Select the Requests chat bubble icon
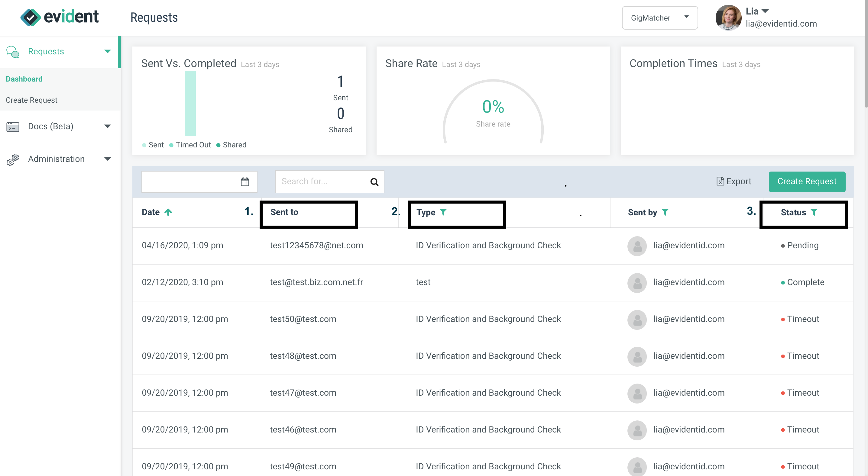The height and width of the screenshot is (476, 868). pyautogui.click(x=12, y=51)
